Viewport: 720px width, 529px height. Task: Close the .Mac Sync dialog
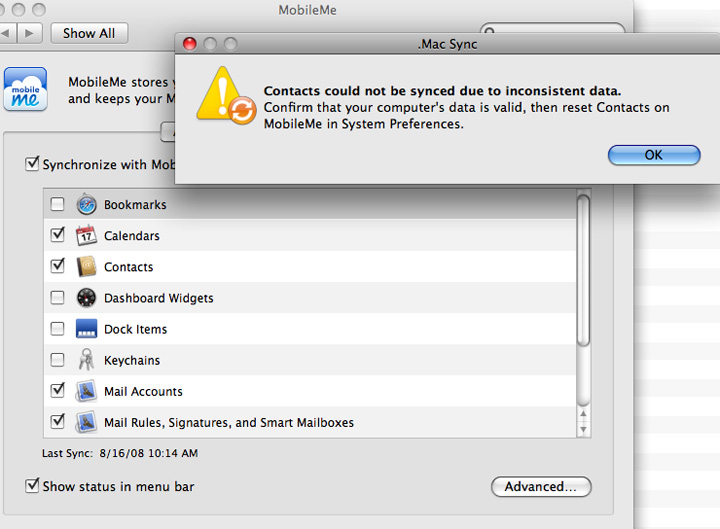[190, 44]
